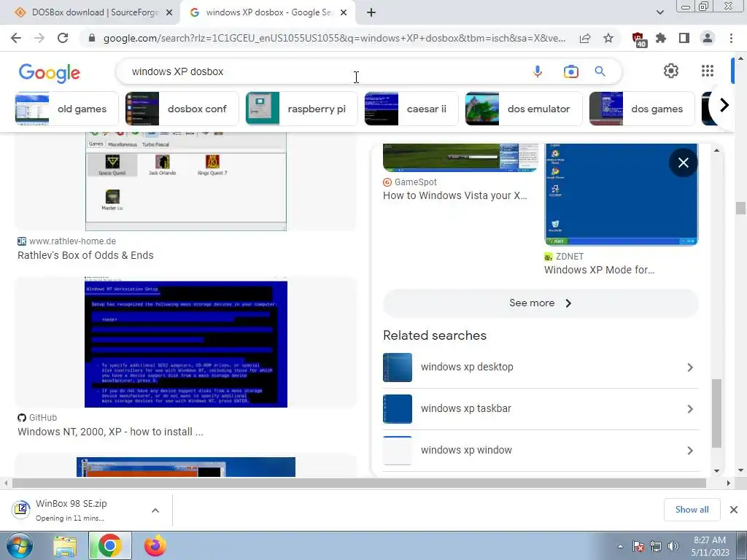Submit search with the magnifier icon
Screen dimensions: 747x560
[x=600, y=71]
